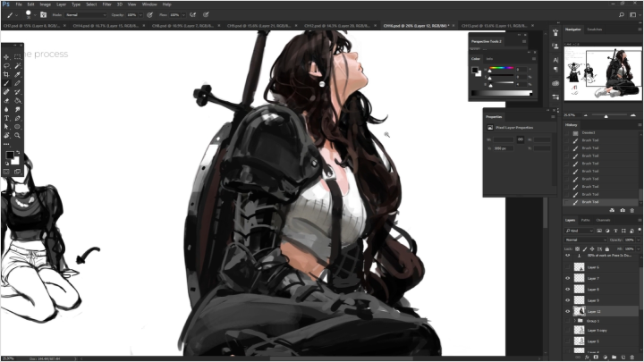The image size is (644, 362).
Task: Select the Brush tool in toolbox
Action: tap(6, 83)
